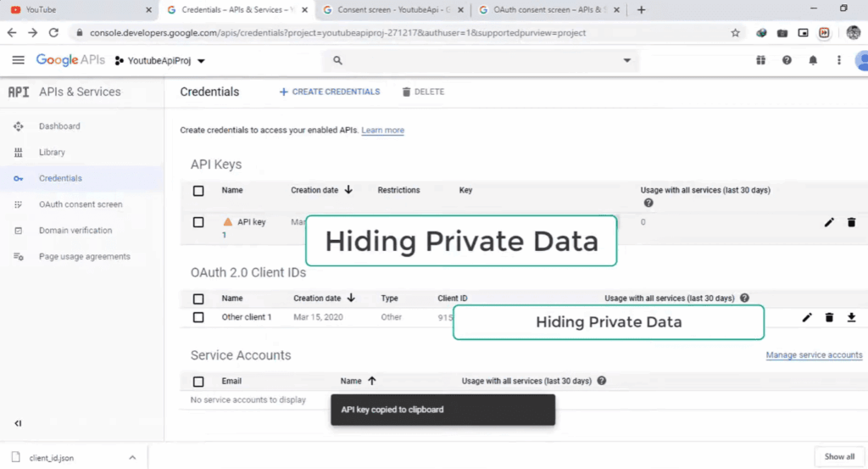This screenshot has width=868, height=469.
Task: Open Page usage agreements sidebar item
Action: [x=85, y=256]
